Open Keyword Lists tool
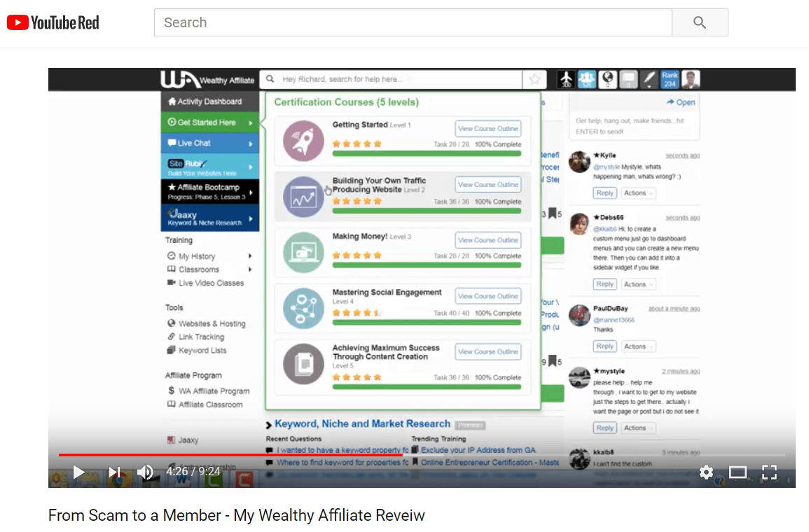 point(197,351)
